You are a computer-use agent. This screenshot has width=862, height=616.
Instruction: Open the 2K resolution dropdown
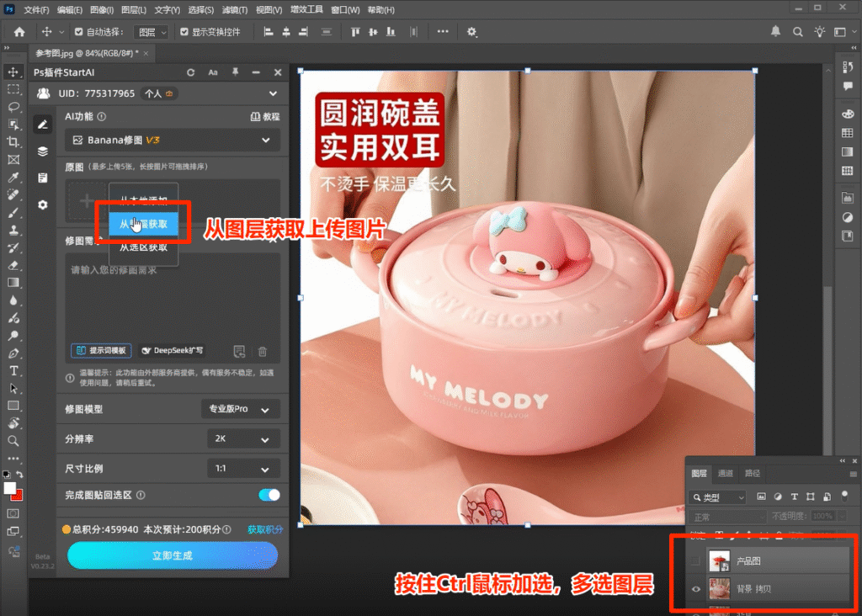click(243, 439)
